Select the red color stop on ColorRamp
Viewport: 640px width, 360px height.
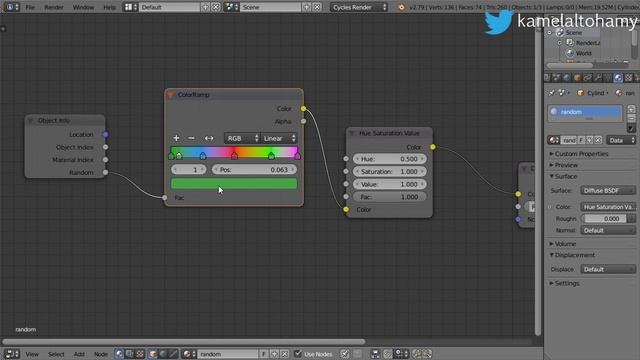pyautogui.click(x=234, y=156)
